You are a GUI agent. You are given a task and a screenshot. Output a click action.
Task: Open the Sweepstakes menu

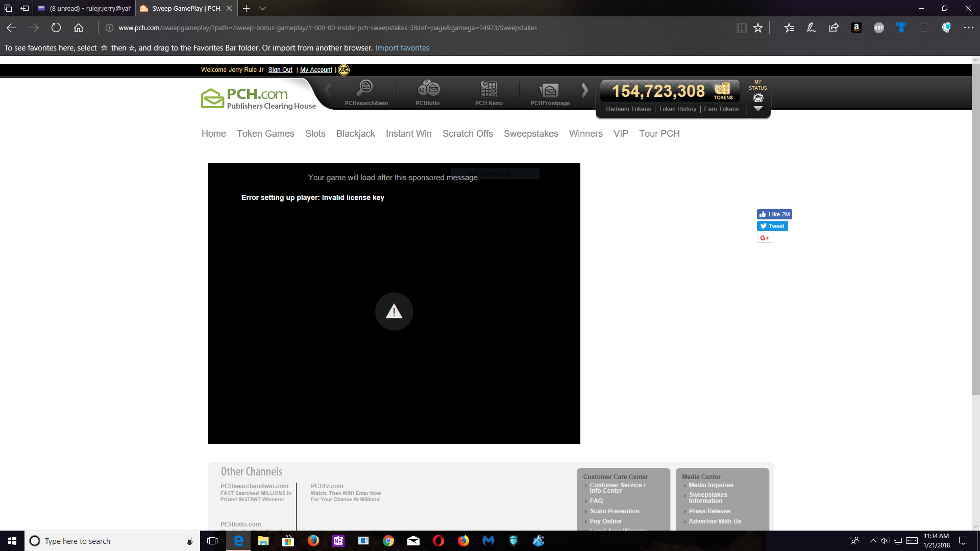531,134
